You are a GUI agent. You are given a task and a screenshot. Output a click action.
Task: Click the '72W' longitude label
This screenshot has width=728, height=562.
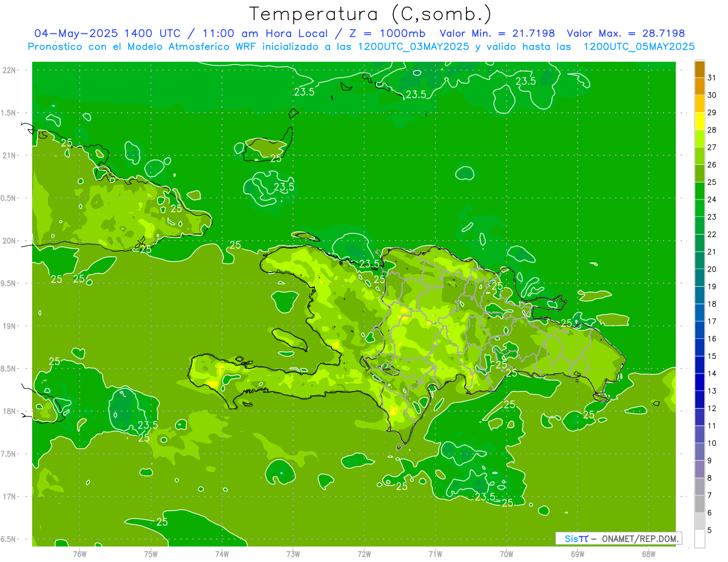364,554
